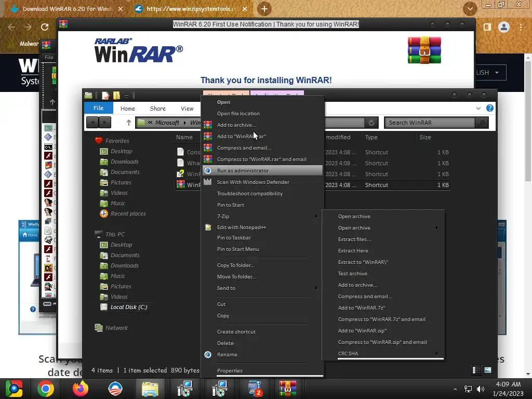
Task: Click the blue Help icon in Explorer
Action: [489, 108]
